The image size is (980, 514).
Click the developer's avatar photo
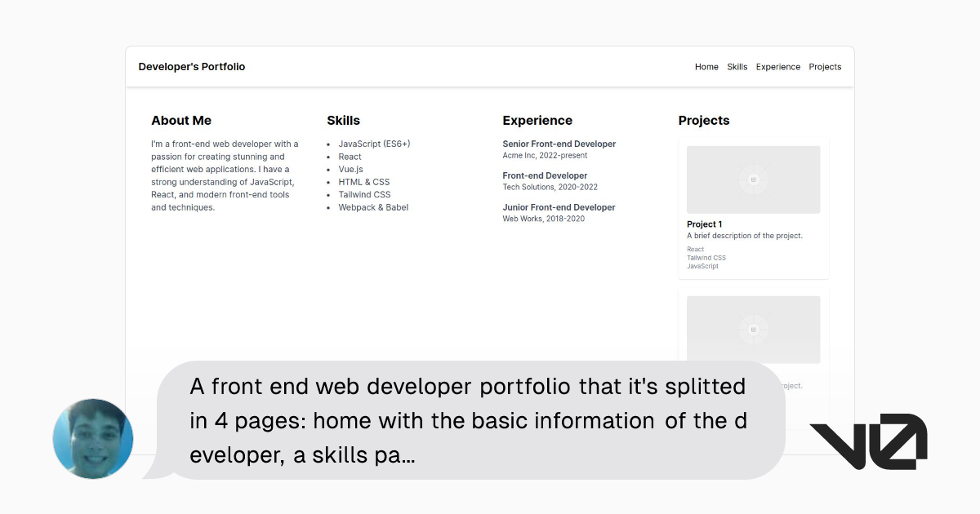tap(92, 438)
